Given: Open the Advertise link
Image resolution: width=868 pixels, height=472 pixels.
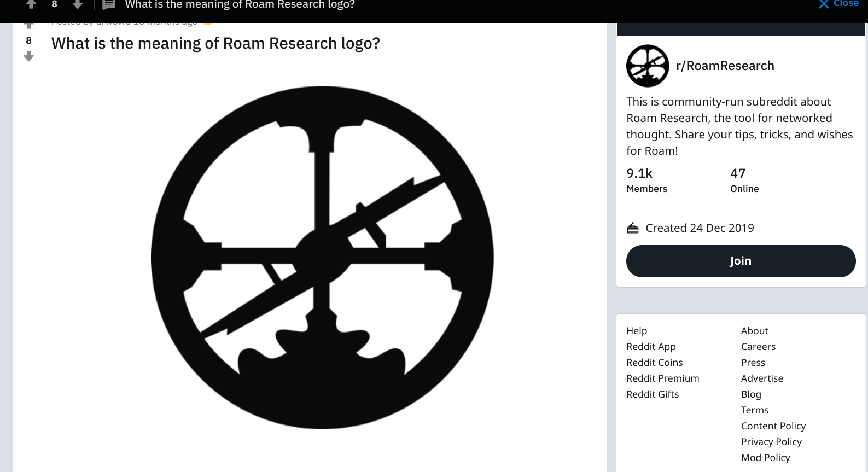Looking at the screenshot, I should (x=762, y=378).
